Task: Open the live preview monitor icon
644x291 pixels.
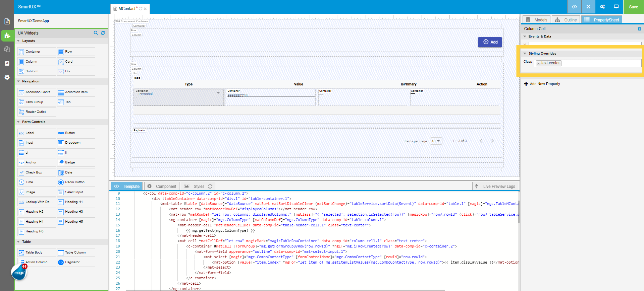Action: (x=616, y=7)
